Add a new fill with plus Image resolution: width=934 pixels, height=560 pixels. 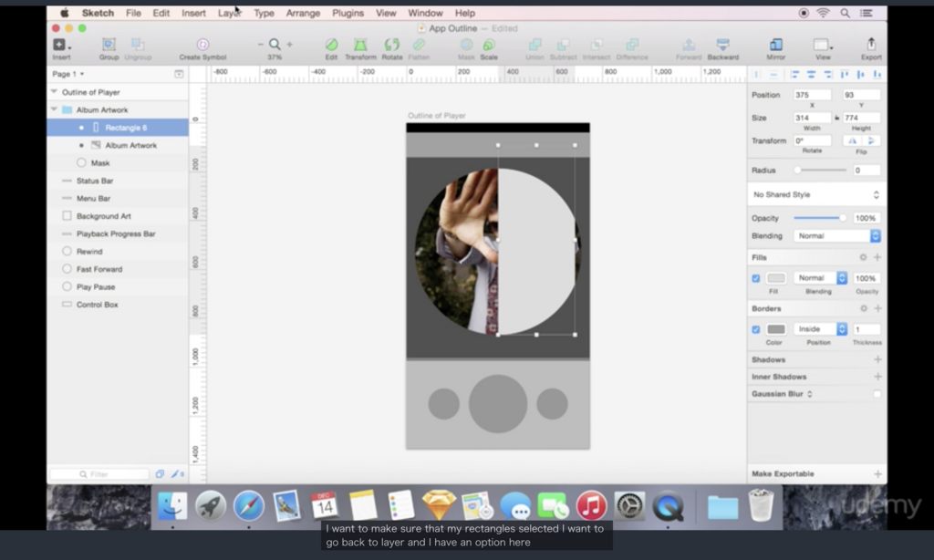877,257
